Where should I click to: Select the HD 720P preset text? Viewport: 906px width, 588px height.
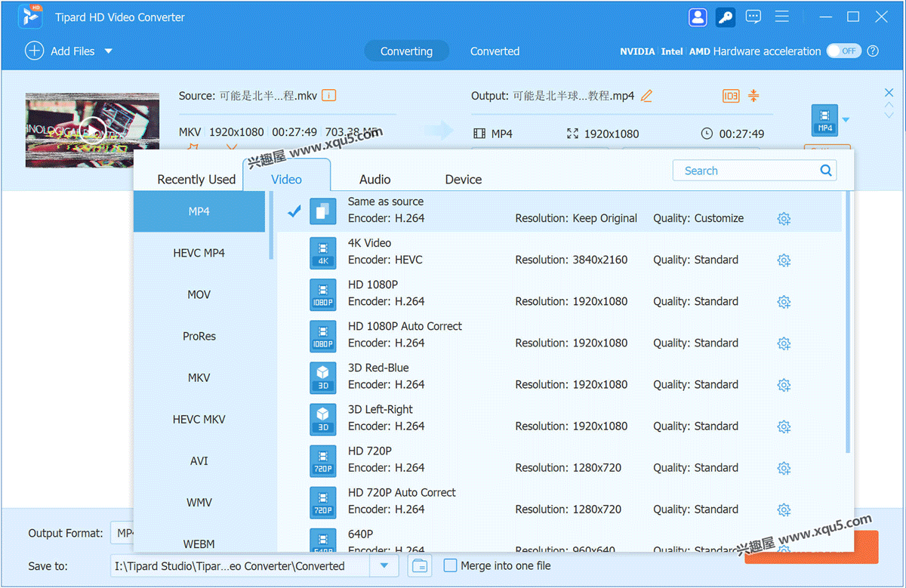point(370,451)
